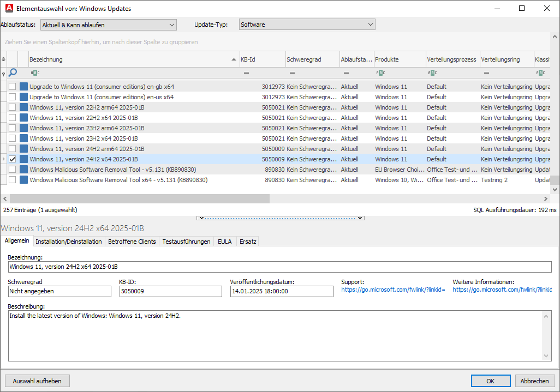Click the blue update icon of Windows Malicious Software Removal Tool x64
Image resolution: width=560 pixels, height=392 pixels.
pos(23,180)
